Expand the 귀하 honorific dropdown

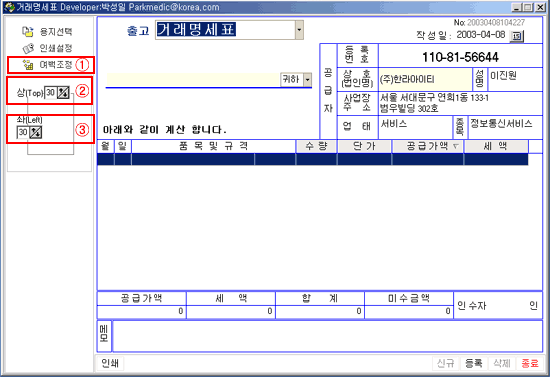(307, 80)
